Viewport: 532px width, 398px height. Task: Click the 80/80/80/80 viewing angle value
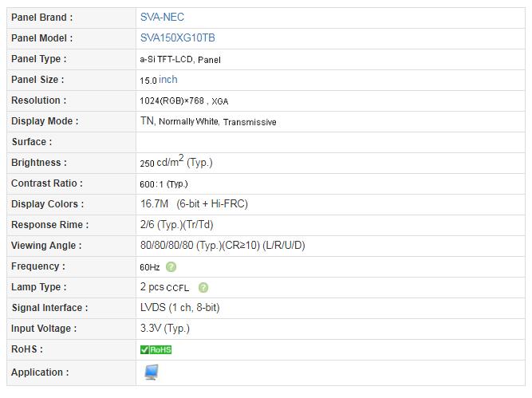coord(223,246)
